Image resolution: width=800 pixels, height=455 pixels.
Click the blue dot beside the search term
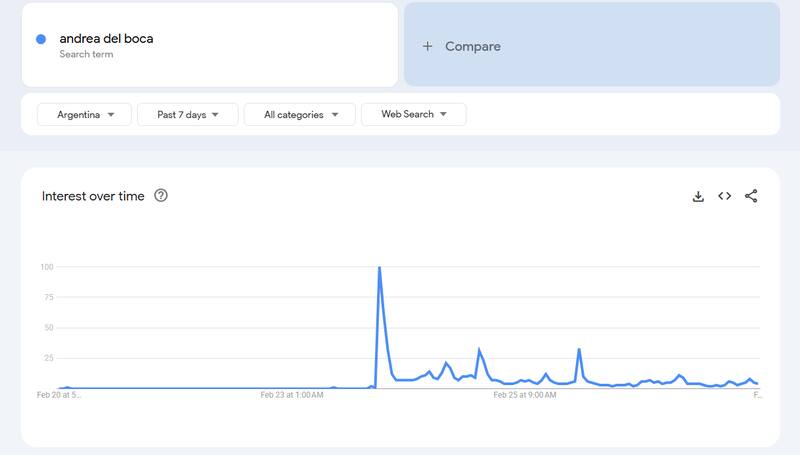pyautogui.click(x=41, y=39)
